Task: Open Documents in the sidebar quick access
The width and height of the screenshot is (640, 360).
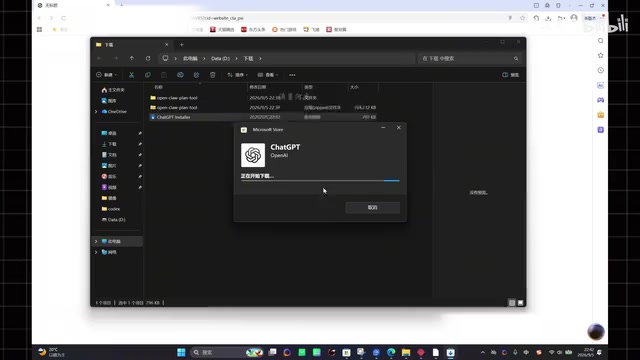Action: click(x=109, y=155)
